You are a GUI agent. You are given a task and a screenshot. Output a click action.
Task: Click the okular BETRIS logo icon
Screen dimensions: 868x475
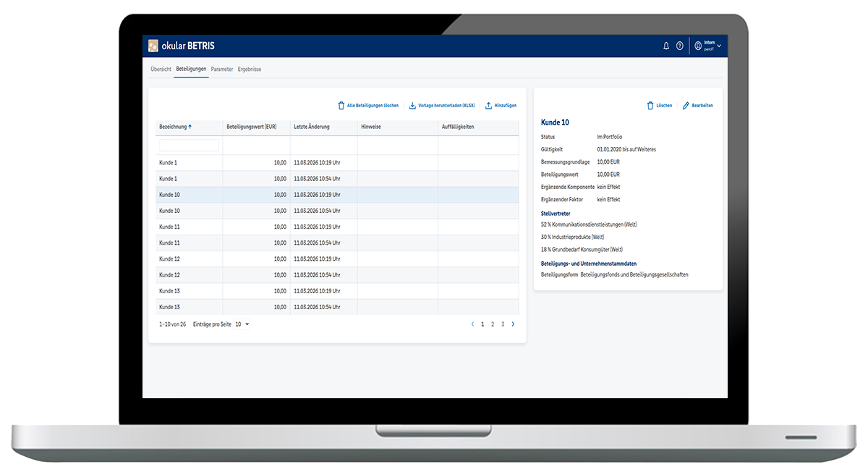coord(153,46)
